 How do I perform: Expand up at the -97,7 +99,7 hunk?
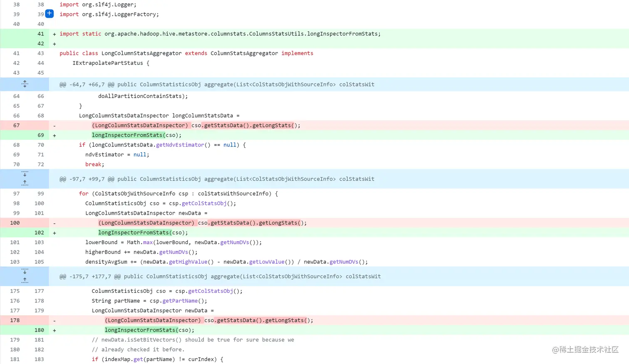25,183
